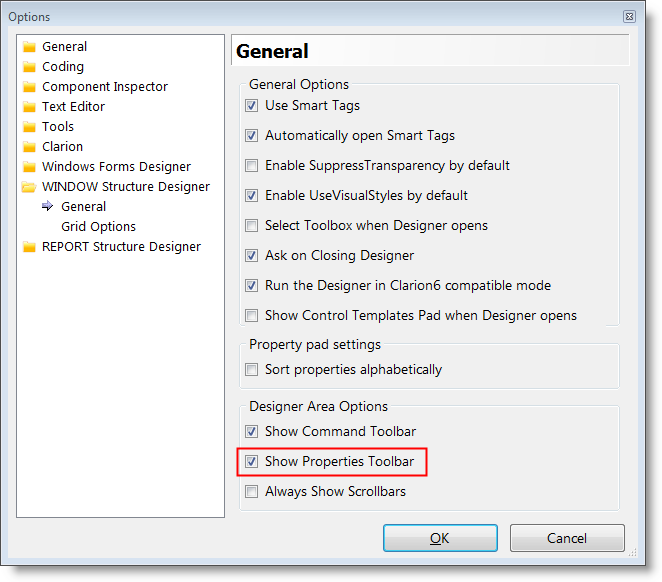Enable SuppressTransparency by default checkbox
This screenshot has width=662, height=582.
coord(252,165)
